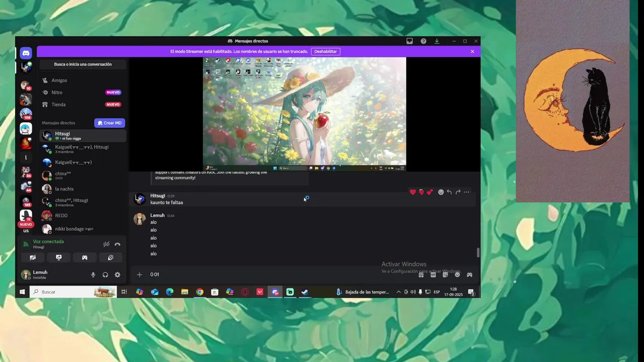The image size is (644, 362).
Task: Open the Hitsugi direct message
Action: tap(83, 136)
